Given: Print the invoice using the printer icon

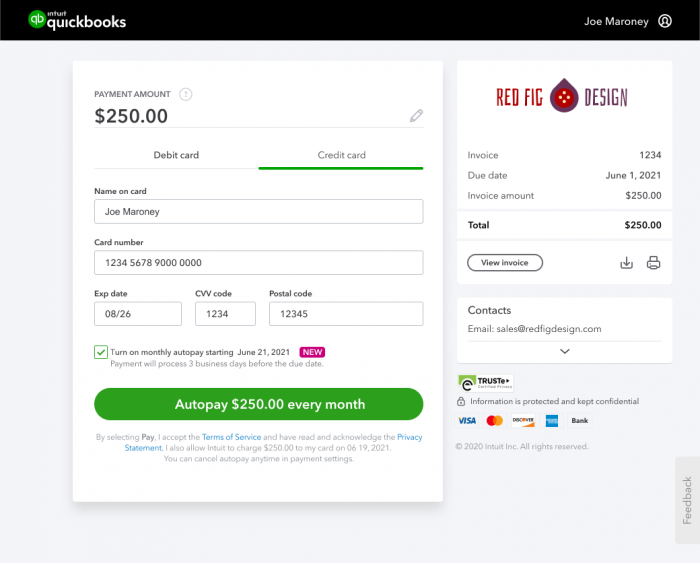Looking at the screenshot, I should pos(653,263).
